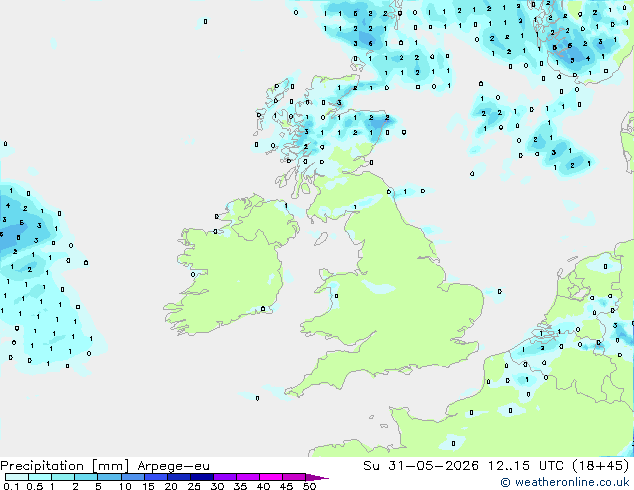Click the 0.1–0.5 mm palest legend swatch
This screenshot has width=634, height=490.
[17, 477]
